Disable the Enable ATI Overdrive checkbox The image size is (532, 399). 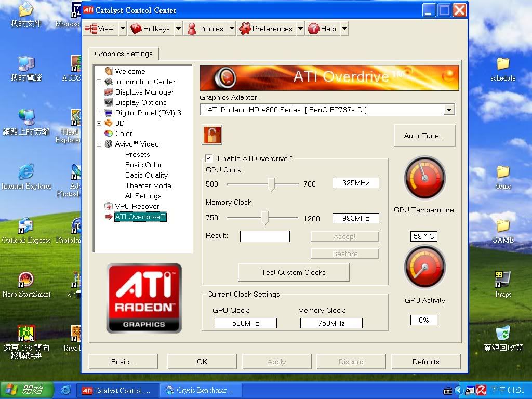click(209, 158)
